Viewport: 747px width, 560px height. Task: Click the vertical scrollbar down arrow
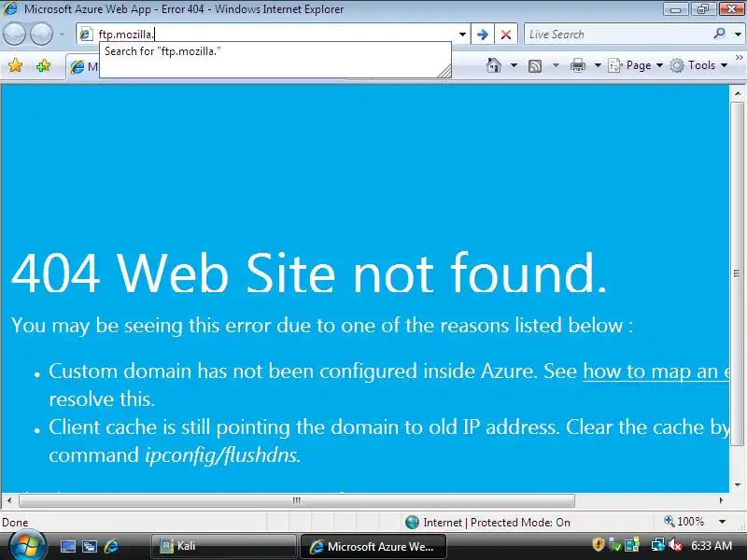pyautogui.click(x=738, y=484)
